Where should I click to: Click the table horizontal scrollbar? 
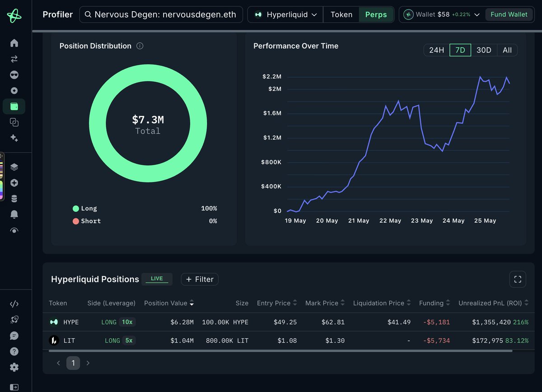(280, 350)
